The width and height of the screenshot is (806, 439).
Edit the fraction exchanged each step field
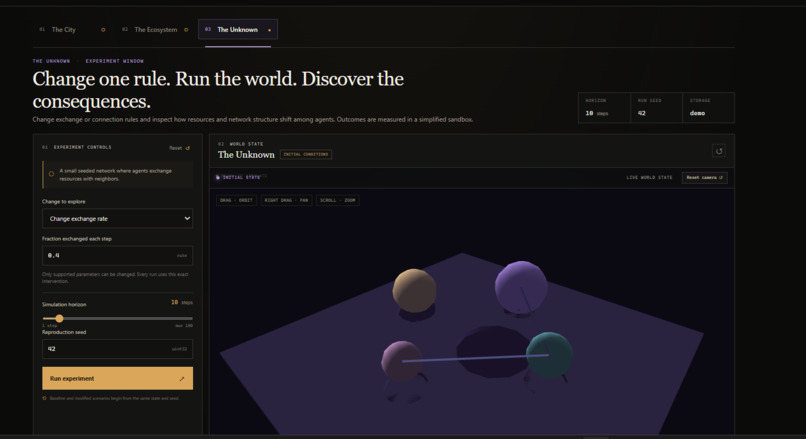click(117, 255)
